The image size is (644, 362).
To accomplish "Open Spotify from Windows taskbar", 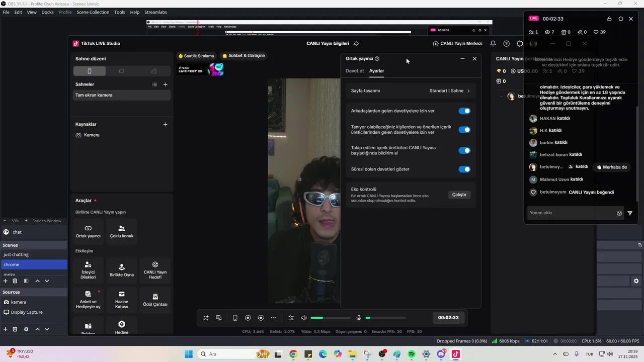I will [x=412, y=354].
